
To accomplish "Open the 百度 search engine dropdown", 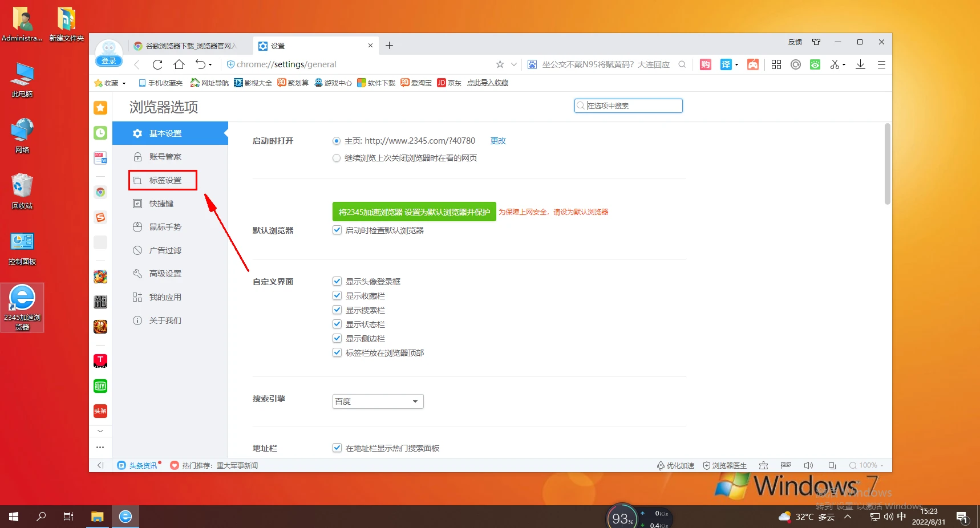I will 378,401.
